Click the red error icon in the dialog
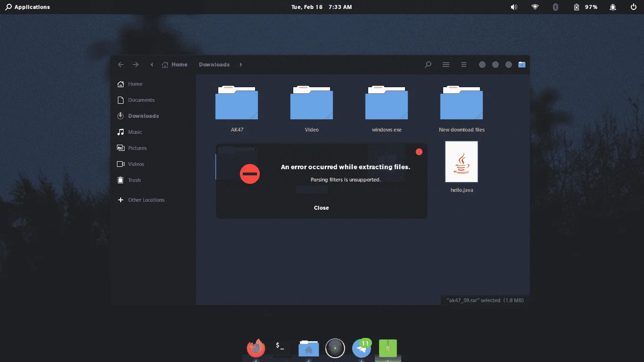 (250, 174)
